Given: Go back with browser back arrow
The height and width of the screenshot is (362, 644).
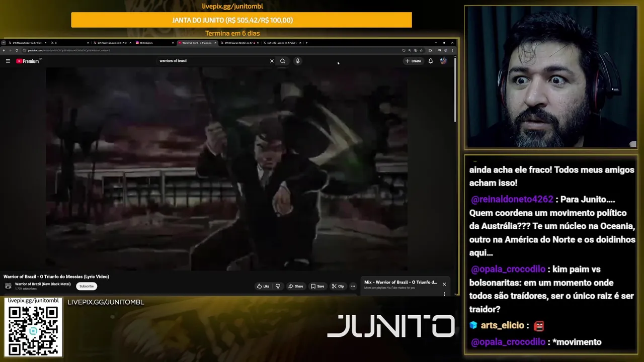Looking at the screenshot, I should click(x=4, y=50).
